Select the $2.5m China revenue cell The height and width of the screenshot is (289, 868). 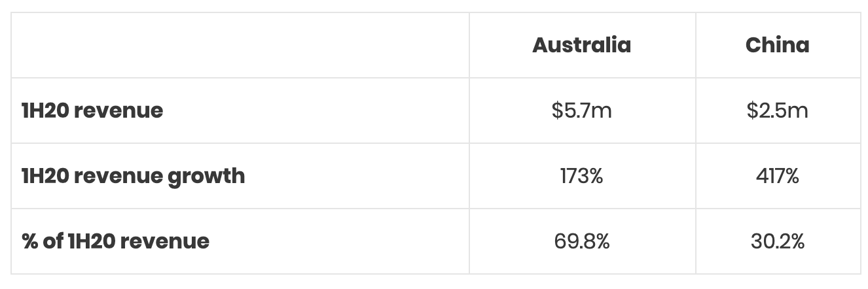[x=777, y=110]
